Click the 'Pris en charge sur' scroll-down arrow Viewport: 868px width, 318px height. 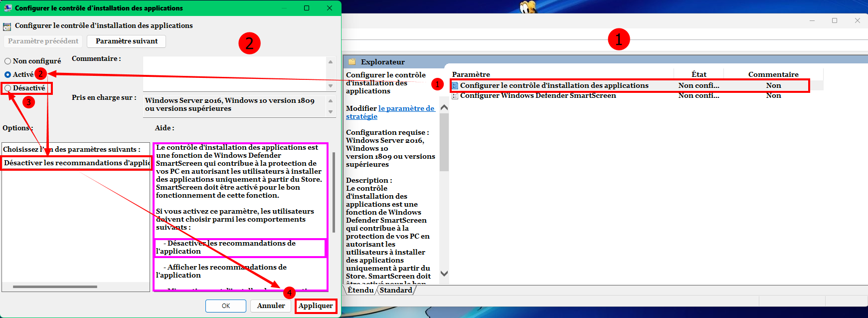click(x=331, y=112)
